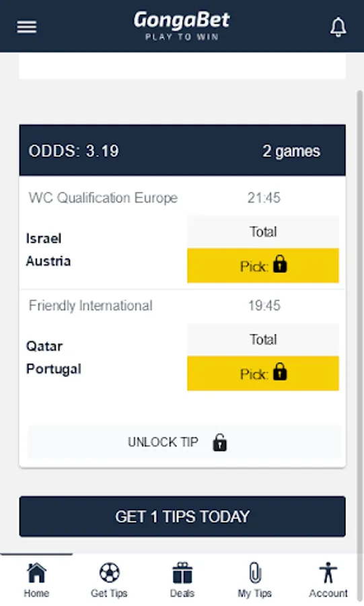The width and height of the screenshot is (364, 606).
Task: Click the page scrollbar on the right
Action: pos(360,321)
